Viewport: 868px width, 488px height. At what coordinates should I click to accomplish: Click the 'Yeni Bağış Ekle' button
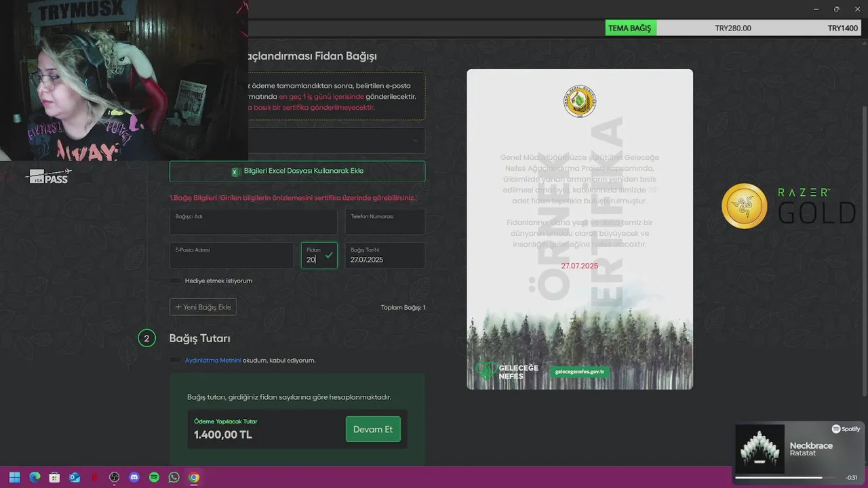[x=203, y=307]
